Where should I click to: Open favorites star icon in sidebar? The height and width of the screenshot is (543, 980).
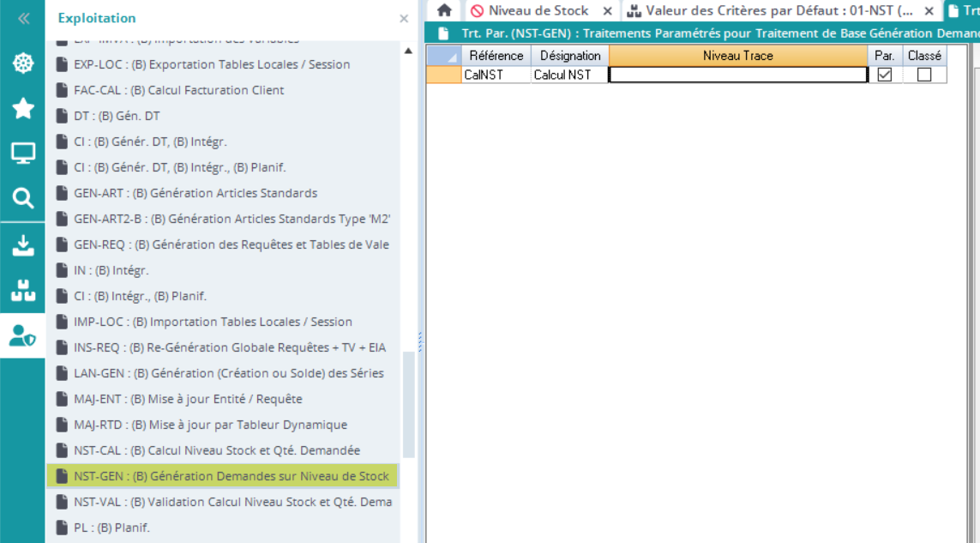(23, 108)
